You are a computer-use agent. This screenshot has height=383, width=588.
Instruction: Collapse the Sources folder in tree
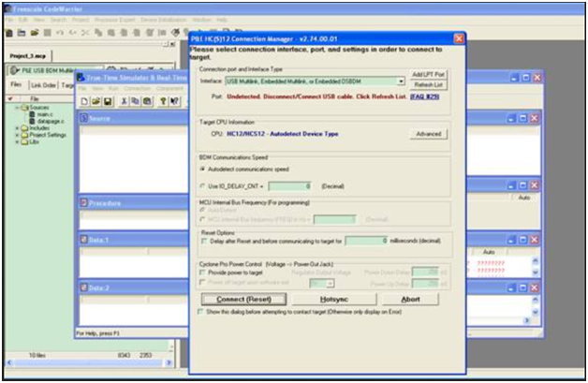click(17, 108)
